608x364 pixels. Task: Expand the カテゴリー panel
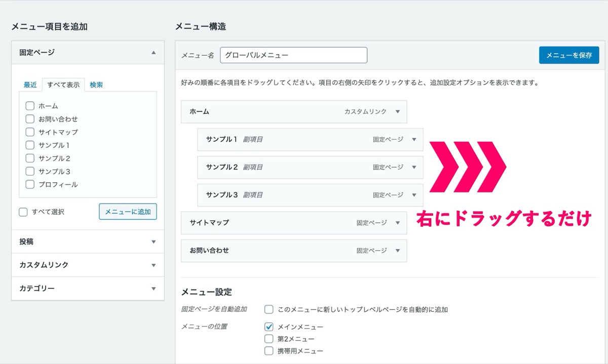88,289
